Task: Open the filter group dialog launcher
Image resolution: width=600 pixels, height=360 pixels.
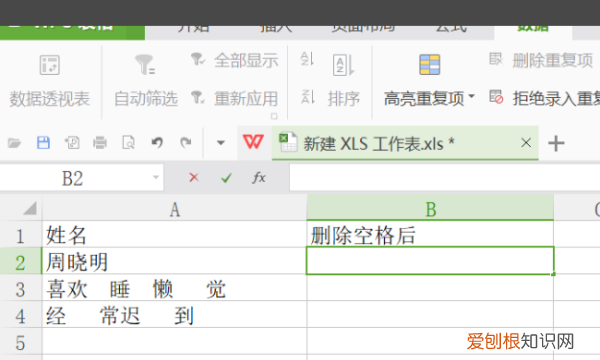Action: [x=274, y=116]
